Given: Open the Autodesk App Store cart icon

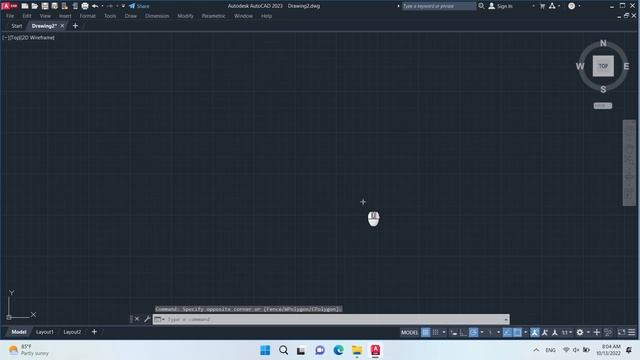Looking at the screenshot, I should 542,6.
